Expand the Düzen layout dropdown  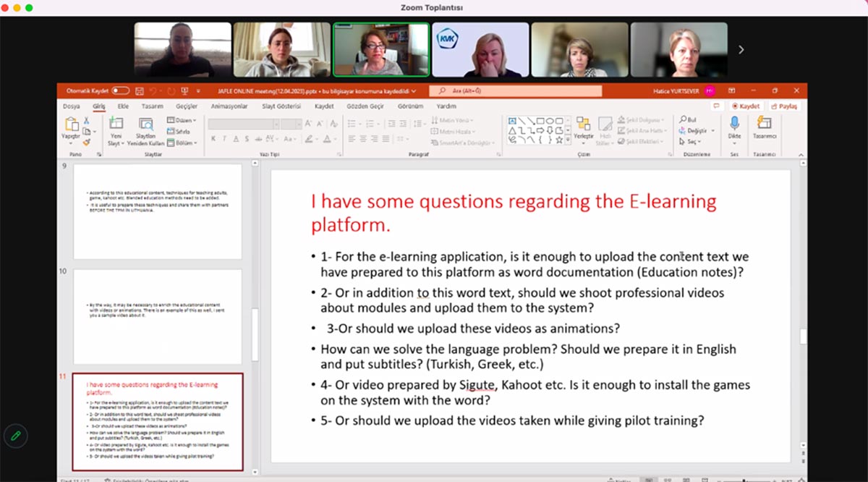(x=182, y=120)
